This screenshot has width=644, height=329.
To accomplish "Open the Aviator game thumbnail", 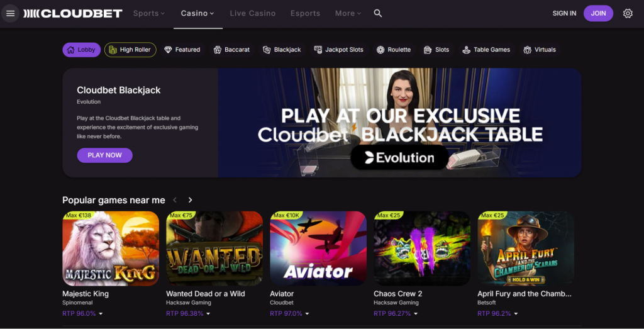I will coord(318,248).
